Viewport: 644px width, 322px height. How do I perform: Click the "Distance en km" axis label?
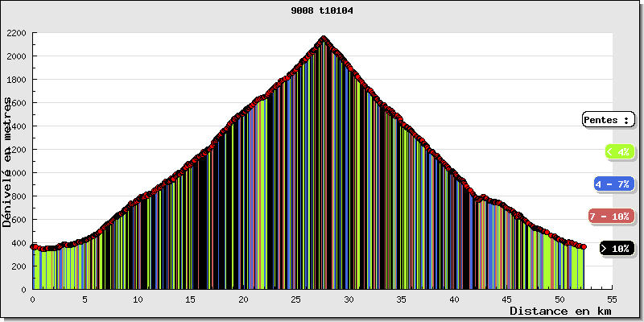tap(560, 311)
